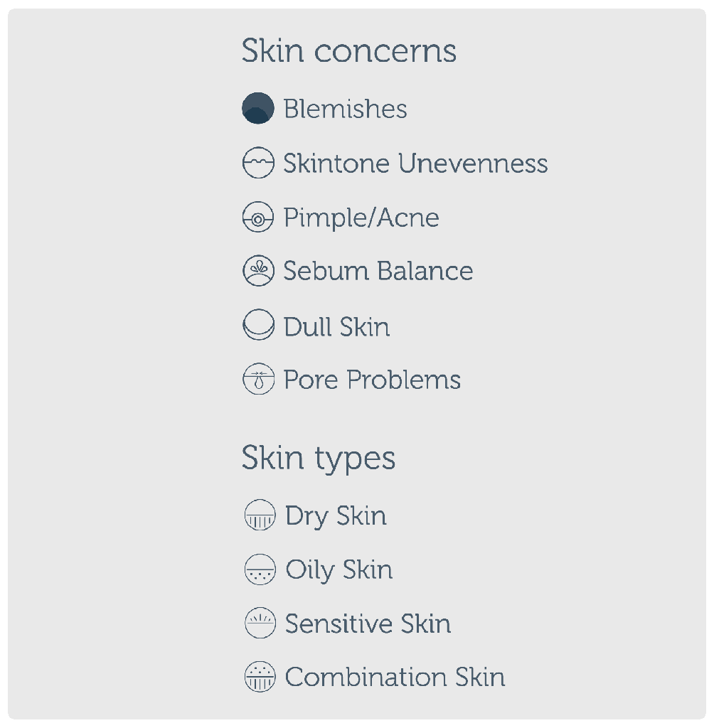Click the Dry Skin icon
Screen dimensions: 714x728
[259, 516]
